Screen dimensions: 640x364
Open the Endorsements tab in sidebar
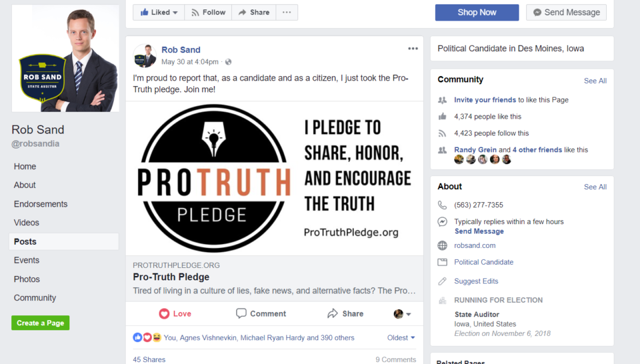tap(41, 204)
